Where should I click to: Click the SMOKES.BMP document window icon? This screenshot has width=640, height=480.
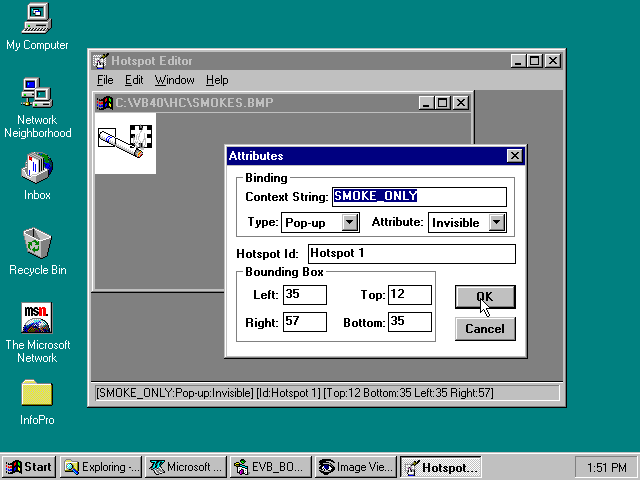[104, 103]
